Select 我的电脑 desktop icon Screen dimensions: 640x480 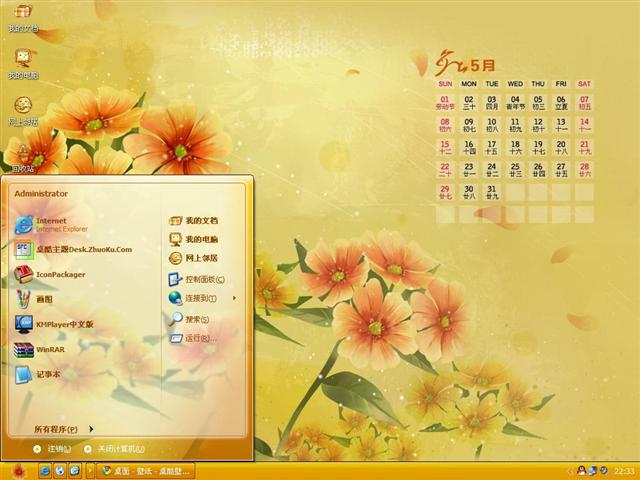(x=23, y=64)
